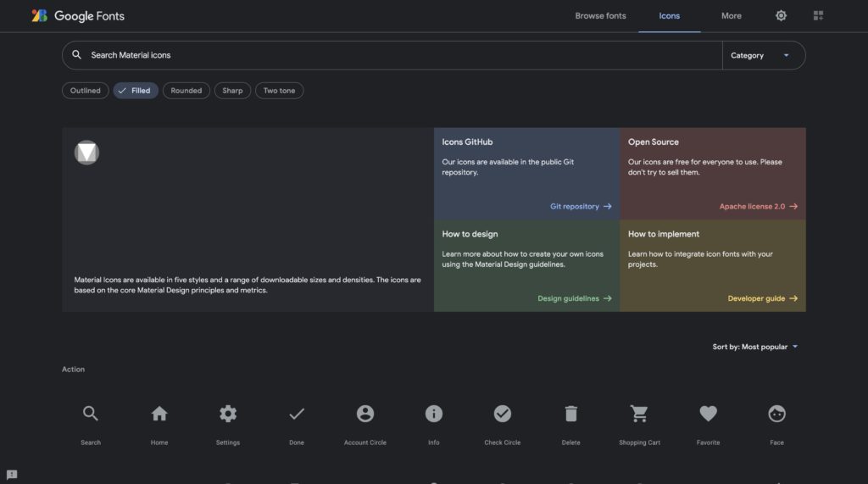Select the Check Circle icon
The image size is (868, 484).
(502, 413)
